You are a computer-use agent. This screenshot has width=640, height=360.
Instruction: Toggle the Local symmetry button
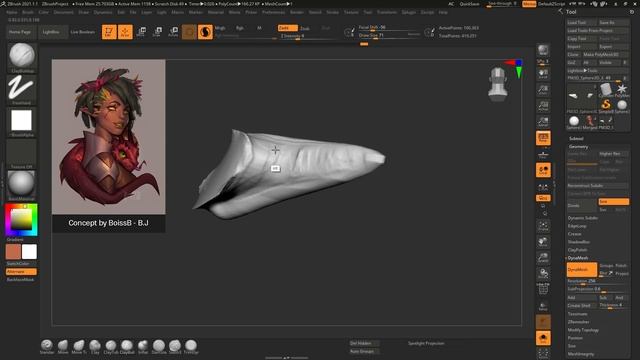point(543,170)
